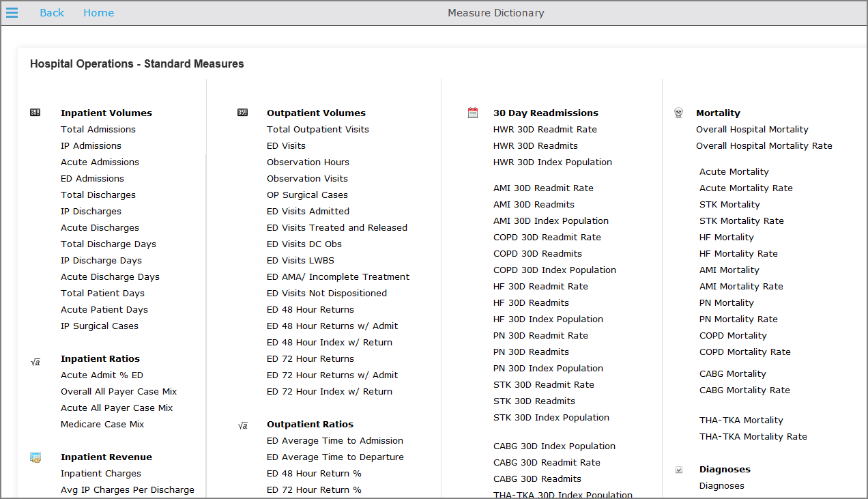
Task: Select the Medicare Case Mix measure
Action: (x=102, y=424)
